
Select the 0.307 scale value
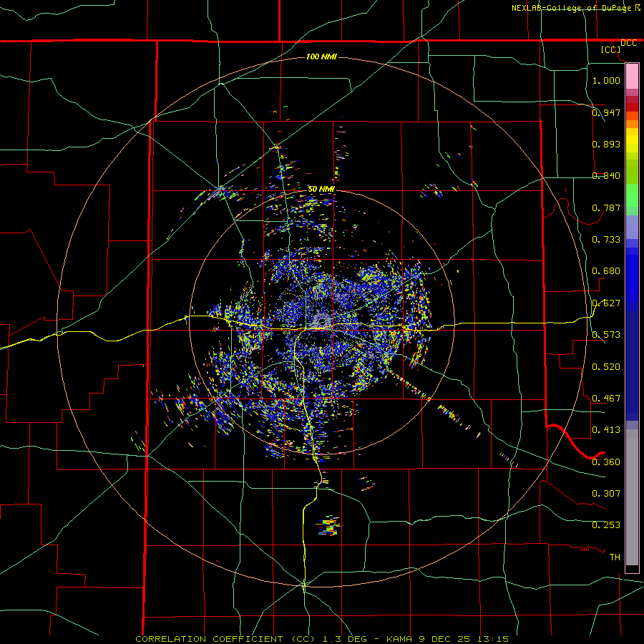pyautogui.click(x=606, y=493)
